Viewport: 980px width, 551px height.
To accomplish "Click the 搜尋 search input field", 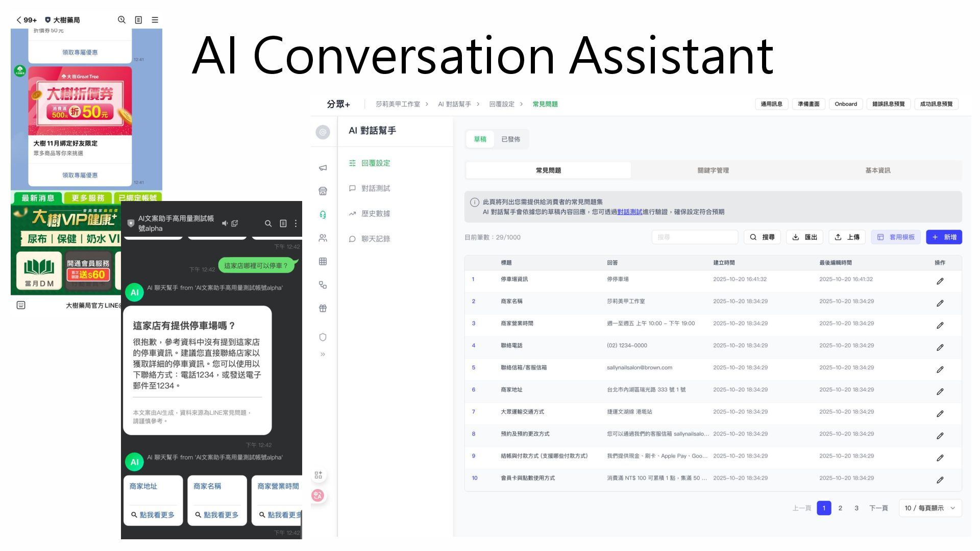I will [694, 237].
